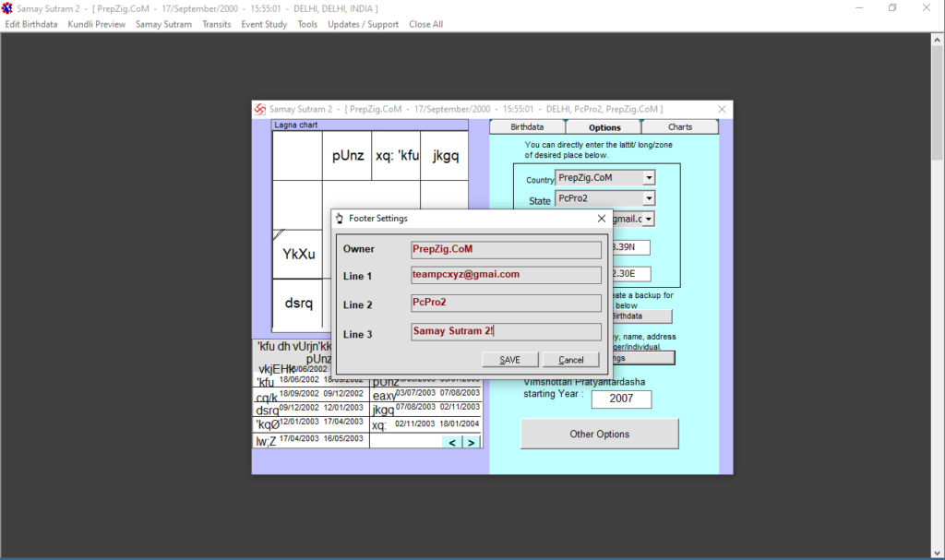Expand the Country dropdown arrow
This screenshot has width=945, height=560.
tap(649, 178)
